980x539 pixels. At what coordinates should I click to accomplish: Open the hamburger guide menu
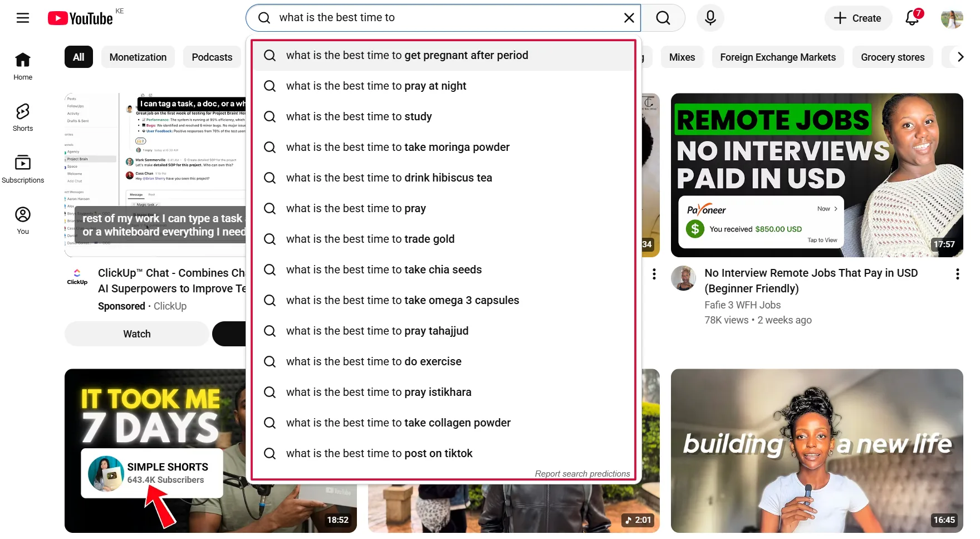coord(23,18)
